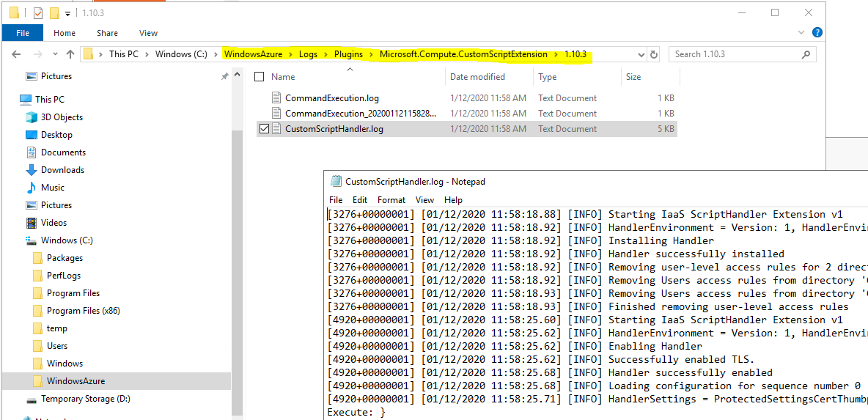Select Plugins in the address breadcrumb
868x420 pixels.
pyautogui.click(x=348, y=54)
